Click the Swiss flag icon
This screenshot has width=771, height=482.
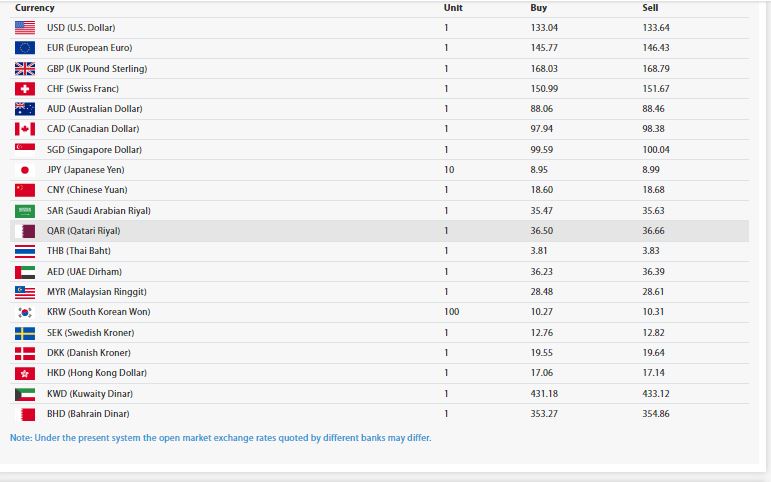(25, 89)
